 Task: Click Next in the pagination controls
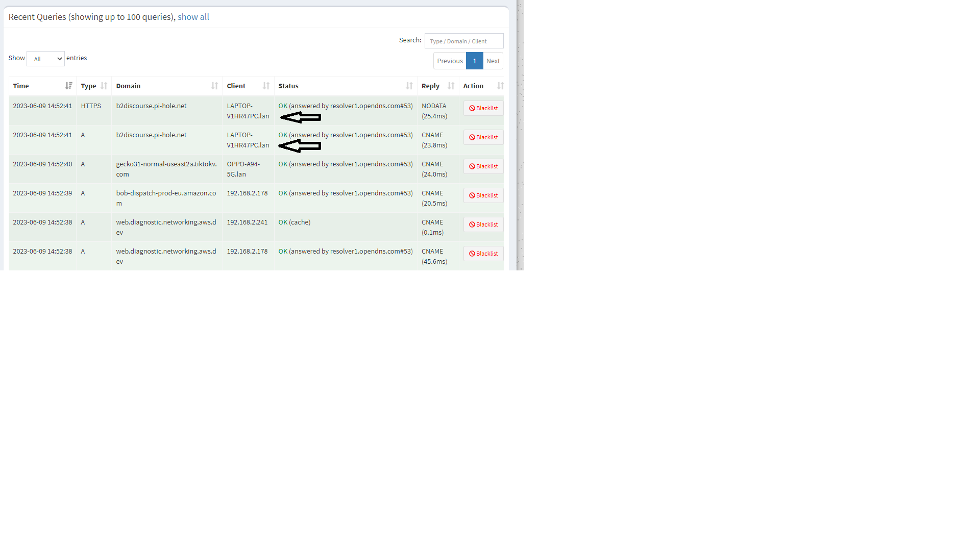click(x=493, y=61)
